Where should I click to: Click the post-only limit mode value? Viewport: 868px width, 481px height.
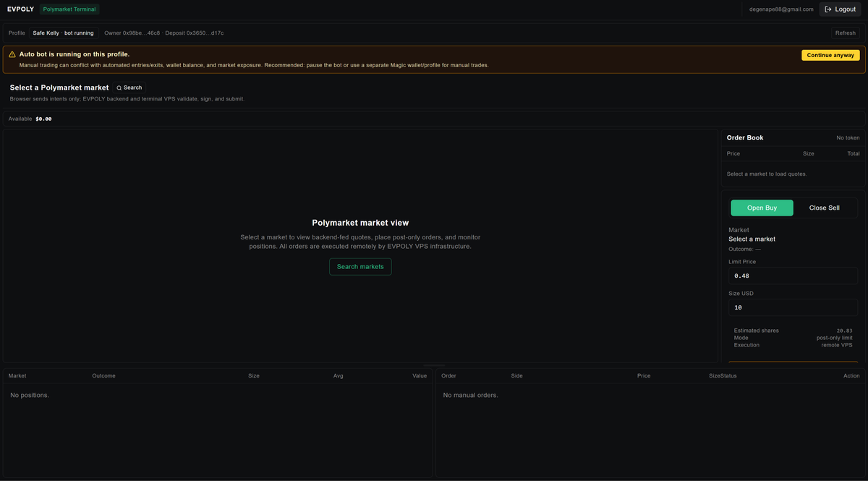[x=835, y=338]
